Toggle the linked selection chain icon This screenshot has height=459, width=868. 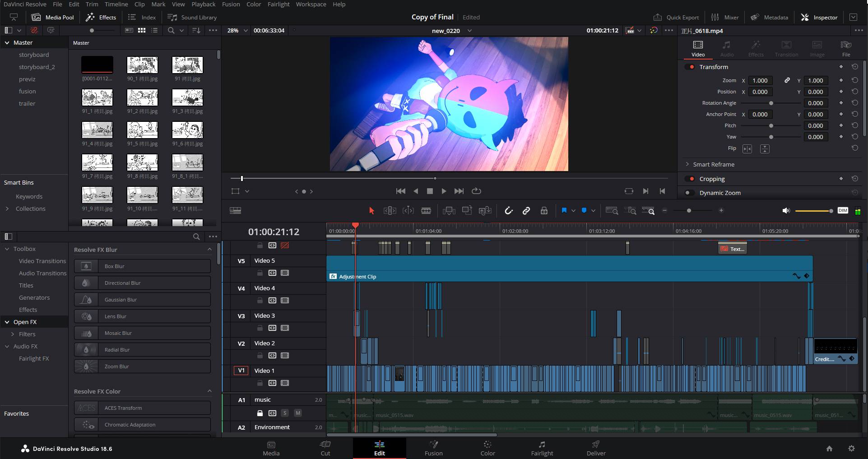coord(526,211)
